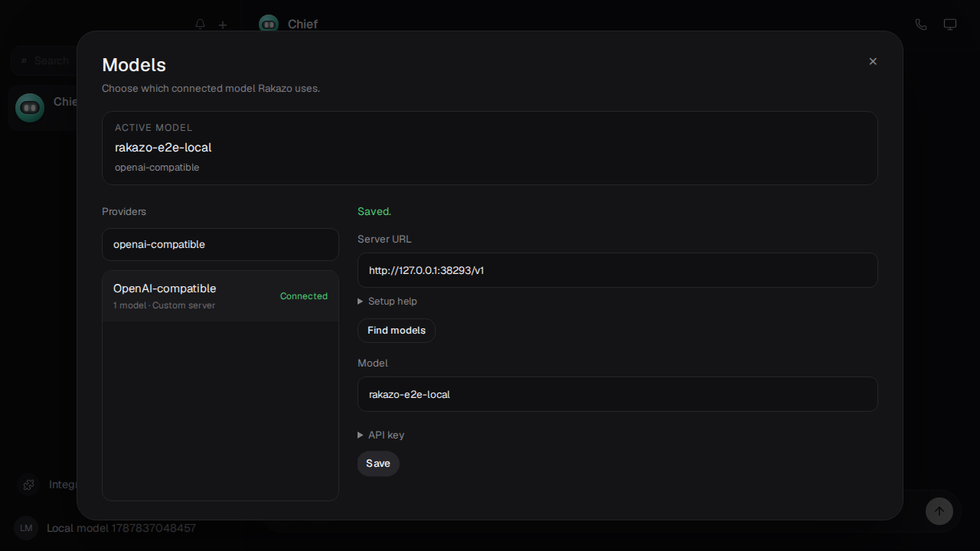Click the "1 model · Custom server" subtitle

click(164, 305)
